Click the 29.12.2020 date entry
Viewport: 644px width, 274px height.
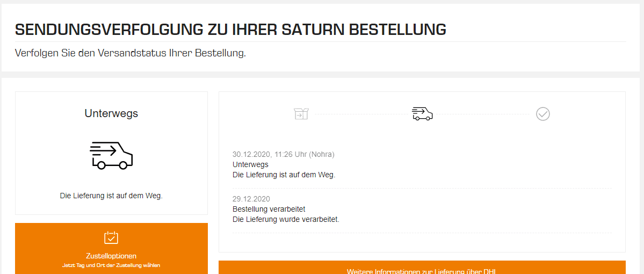tap(251, 199)
